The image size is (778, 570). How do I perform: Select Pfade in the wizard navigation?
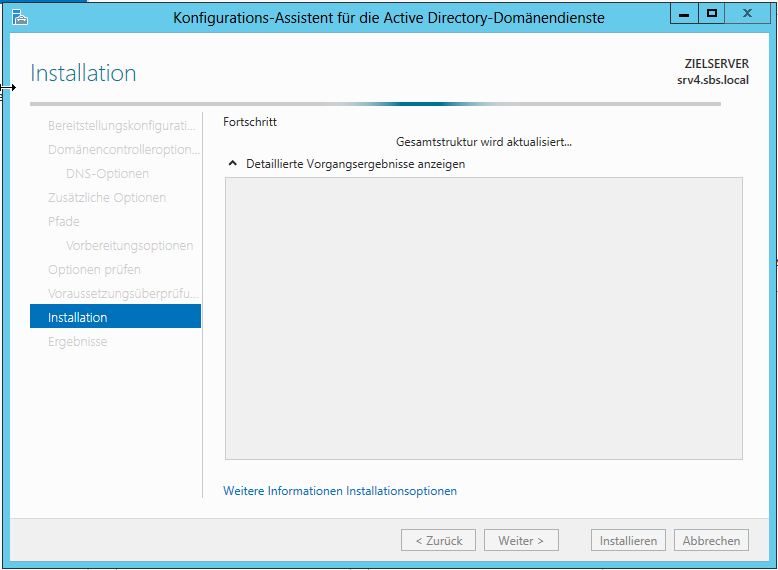[64, 221]
